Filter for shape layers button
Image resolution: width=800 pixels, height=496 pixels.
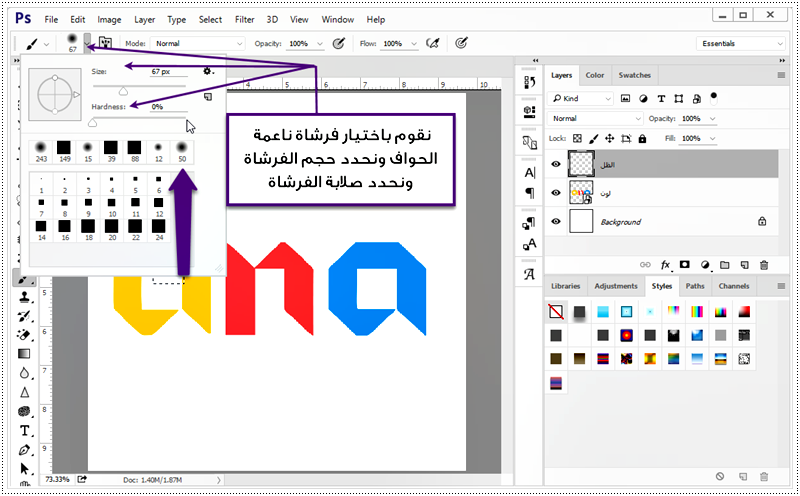(679, 98)
